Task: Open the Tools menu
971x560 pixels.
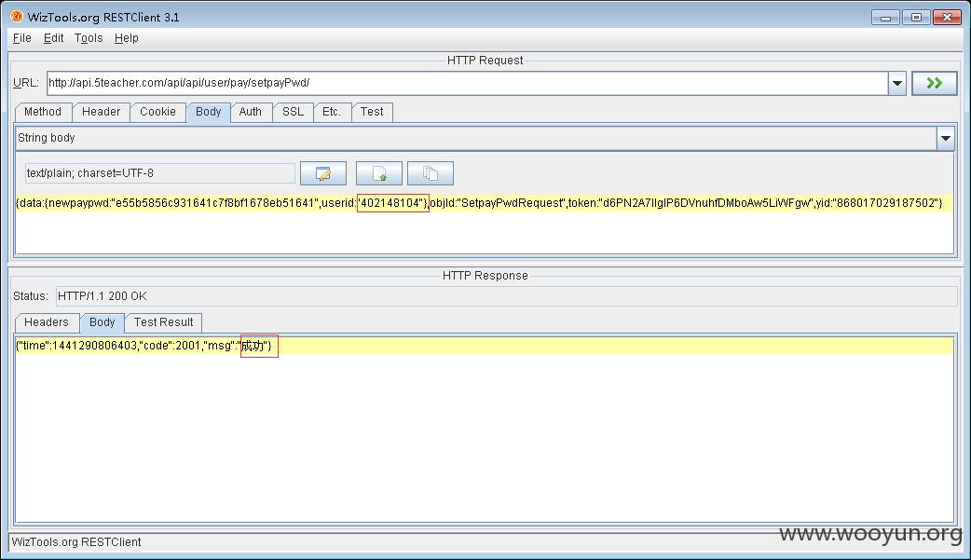Action: pyautogui.click(x=89, y=38)
